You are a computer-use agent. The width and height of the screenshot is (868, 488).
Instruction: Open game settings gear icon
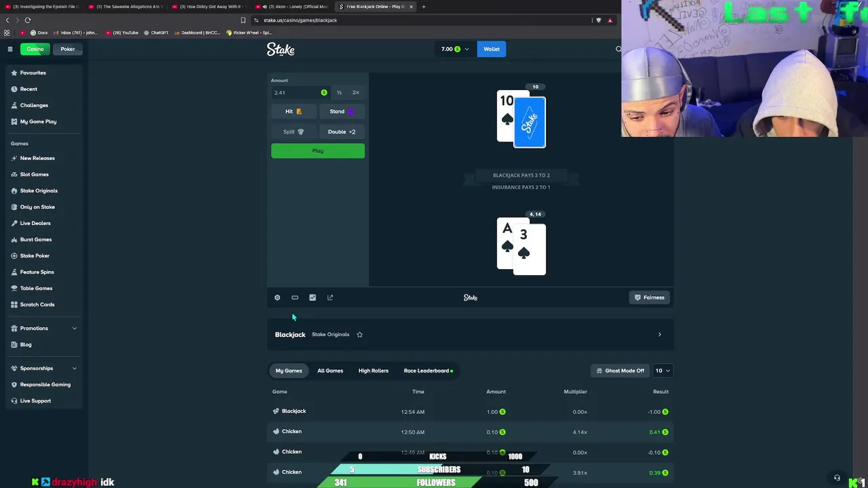coord(277,298)
